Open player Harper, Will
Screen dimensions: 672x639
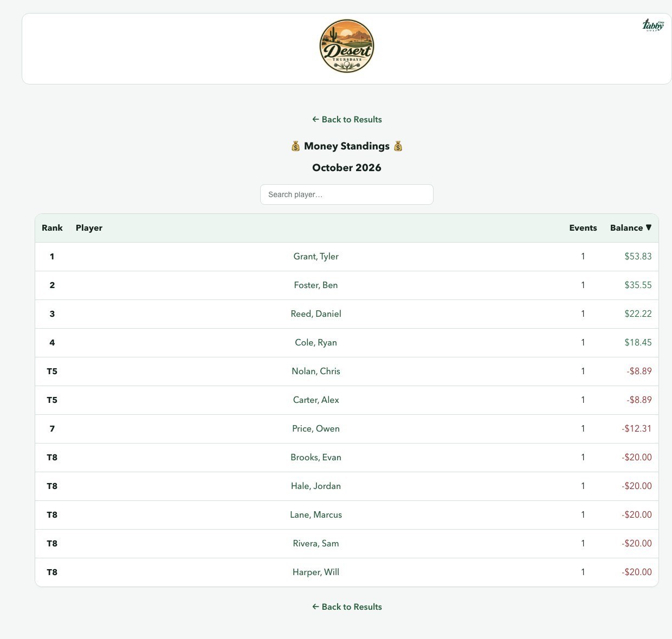pos(316,572)
